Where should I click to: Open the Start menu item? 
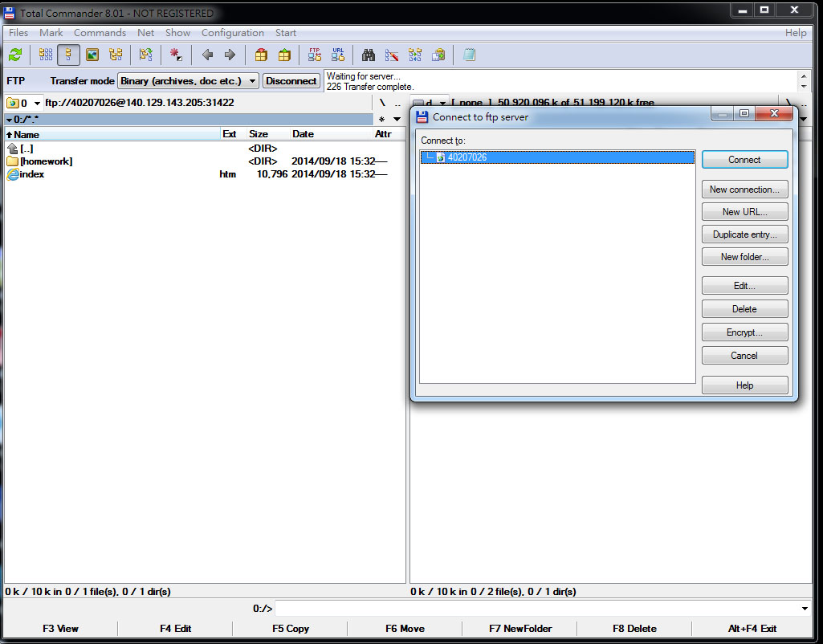point(286,33)
